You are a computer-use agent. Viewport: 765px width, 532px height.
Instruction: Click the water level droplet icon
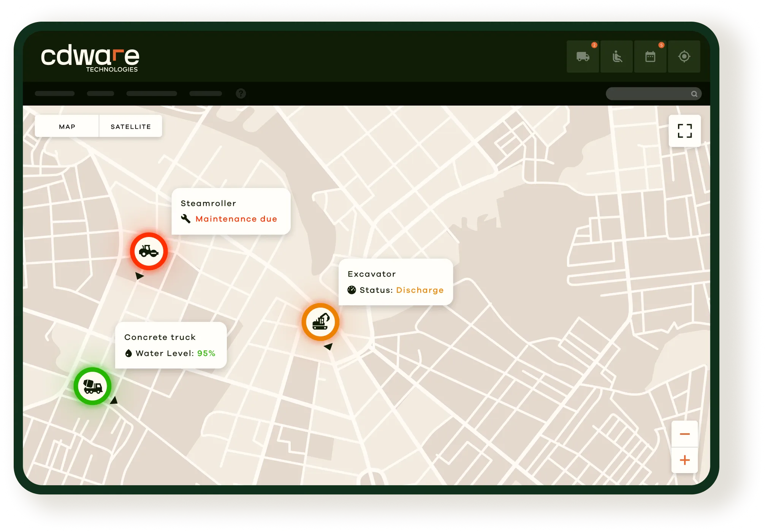click(128, 353)
